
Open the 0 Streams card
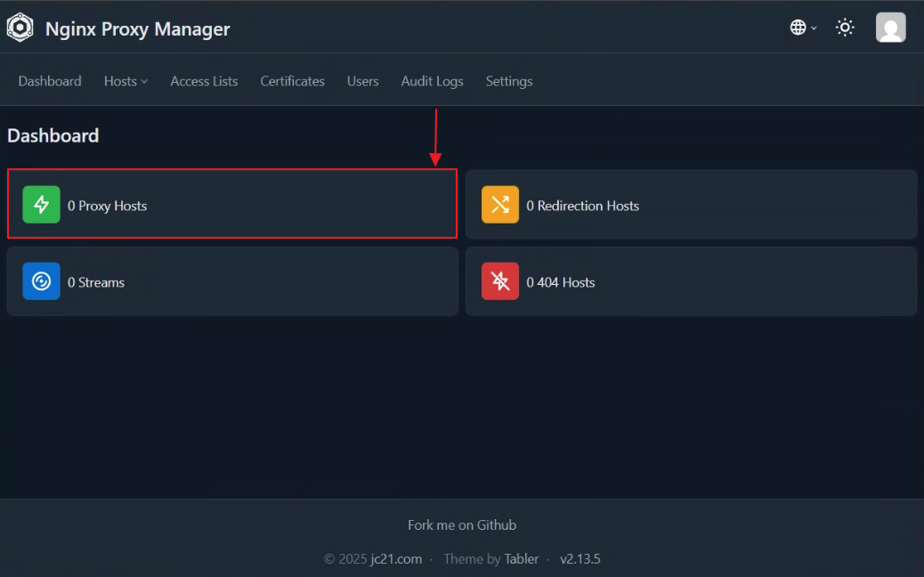232,281
